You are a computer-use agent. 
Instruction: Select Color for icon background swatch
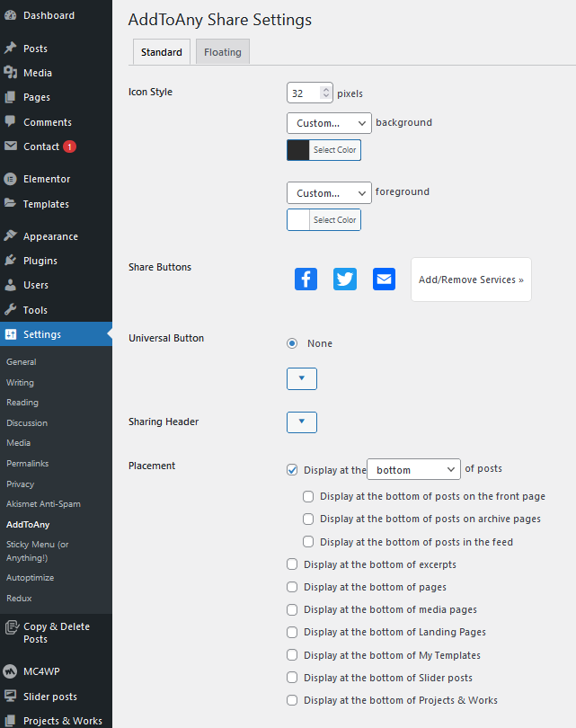(x=323, y=150)
